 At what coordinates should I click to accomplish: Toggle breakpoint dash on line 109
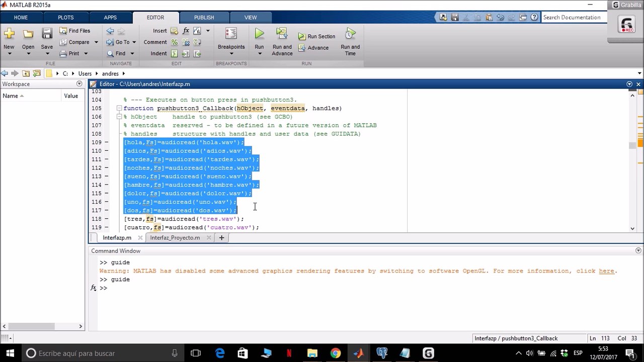tap(106, 142)
